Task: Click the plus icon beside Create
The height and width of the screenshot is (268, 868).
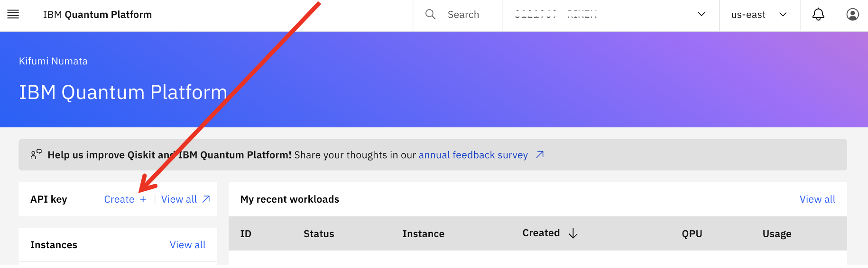Action: [143, 199]
